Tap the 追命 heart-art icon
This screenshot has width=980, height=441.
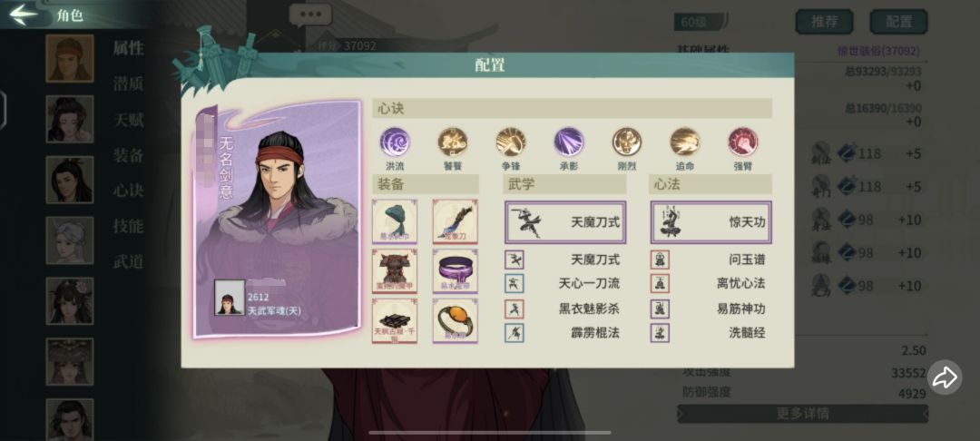point(685,142)
